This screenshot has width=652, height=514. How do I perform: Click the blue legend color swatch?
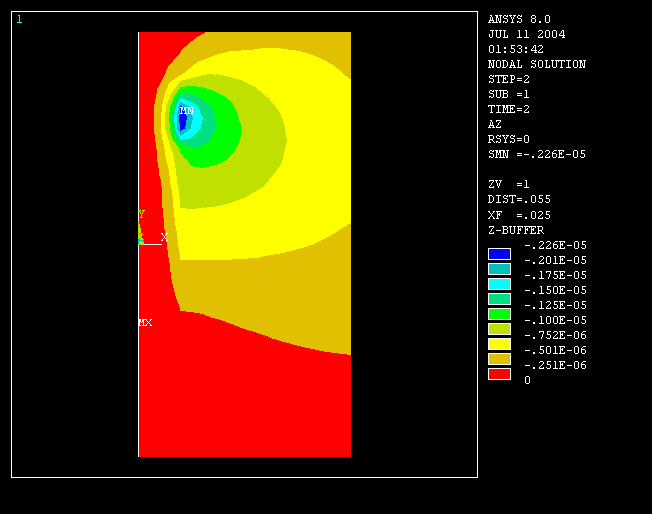pyautogui.click(x=499, y=254)
